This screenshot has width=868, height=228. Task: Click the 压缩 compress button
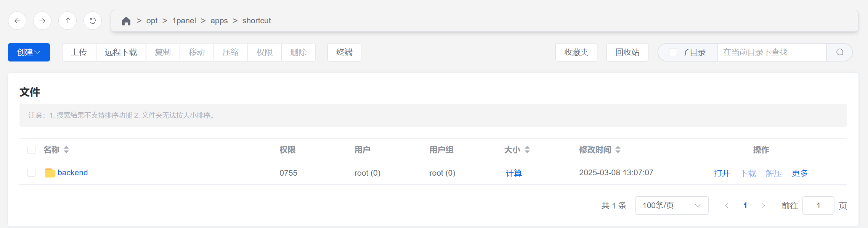pyautogui.click(x=231, y=52)
